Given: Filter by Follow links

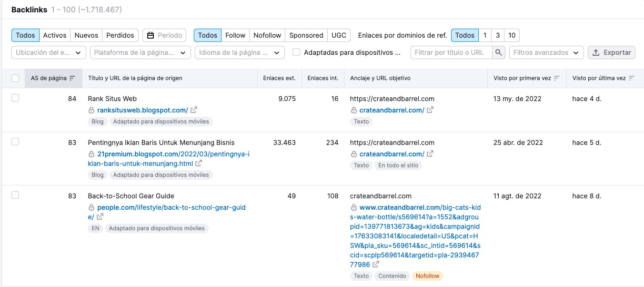Looking at the screenshot, I should 235,35.
